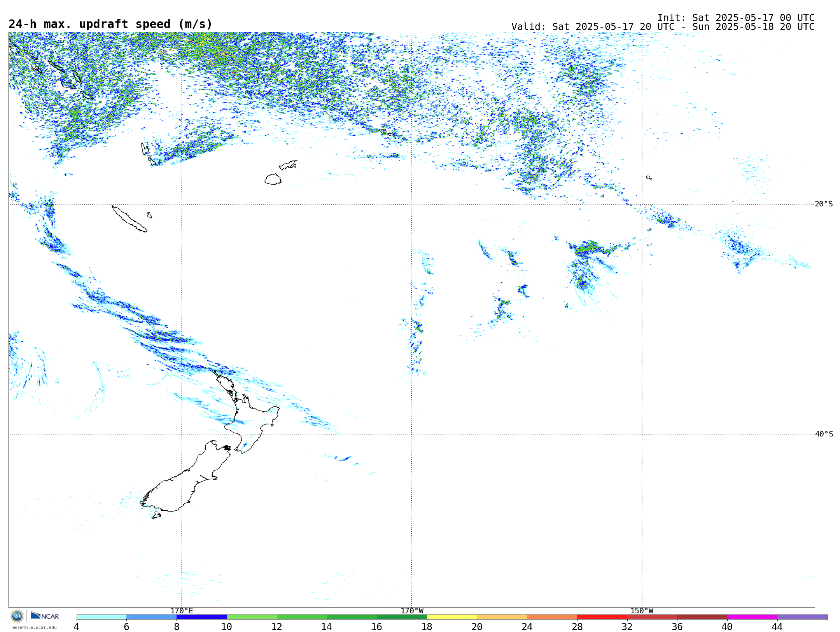The width and height of the screenshot is (840, 632).
Task: Click colorbar tick label 24
Action: [x=527, y=627]
